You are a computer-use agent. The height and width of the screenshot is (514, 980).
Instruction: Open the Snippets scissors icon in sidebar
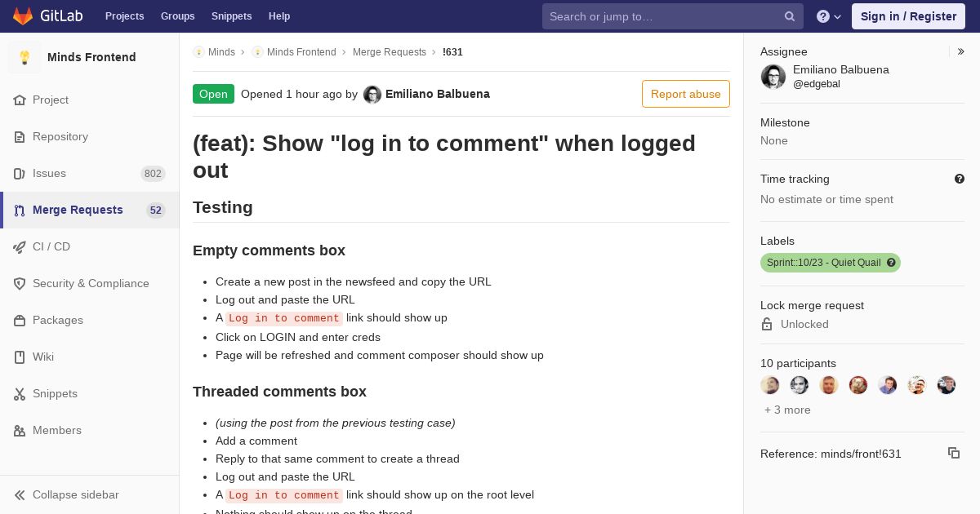tap(20, 394)
